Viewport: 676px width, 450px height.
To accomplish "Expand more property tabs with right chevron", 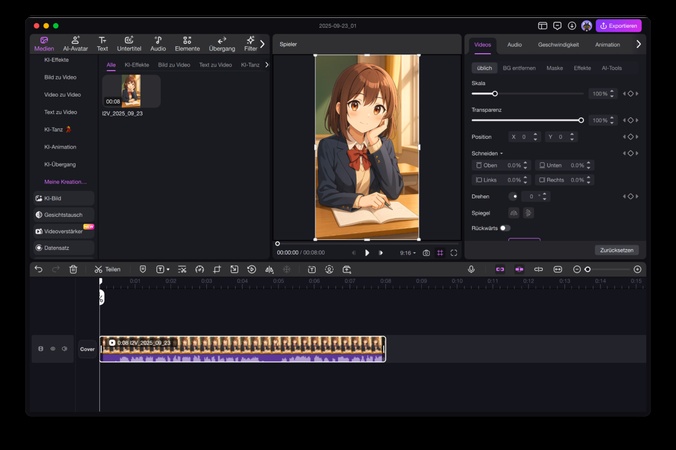I will tap(639, 44).
